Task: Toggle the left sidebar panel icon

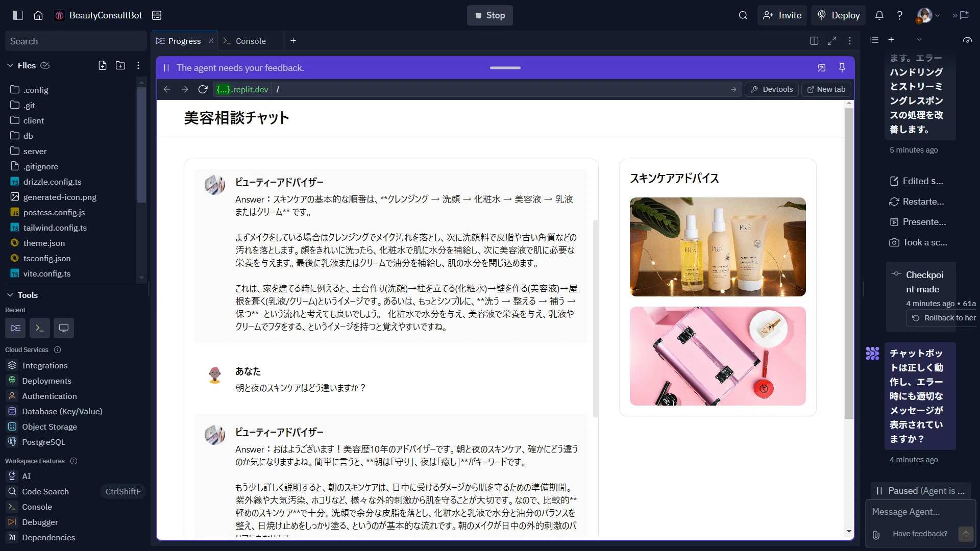Action: click(x=18, y=15)
